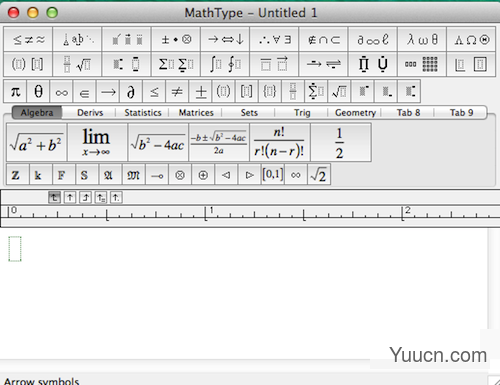Insert quadratic formula expression
This screenshot has height=385, width=500.
(x=219, y=142)
